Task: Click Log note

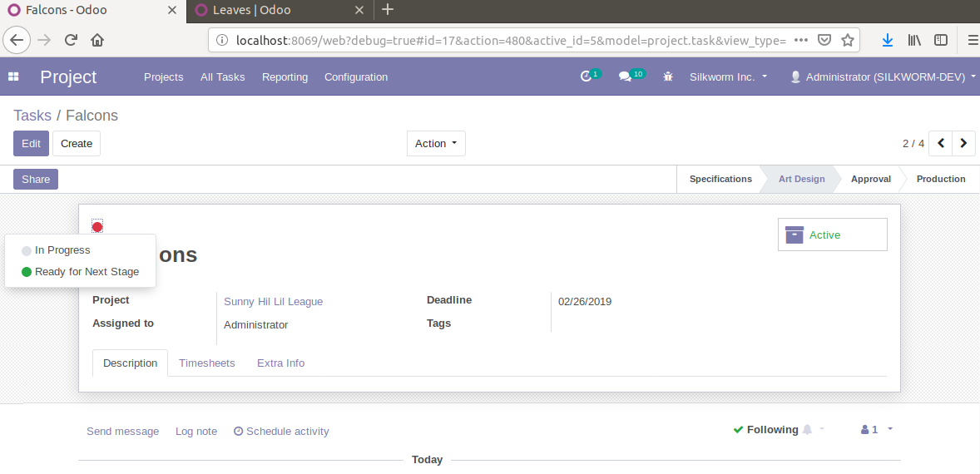Action: (x=196, y=431)
